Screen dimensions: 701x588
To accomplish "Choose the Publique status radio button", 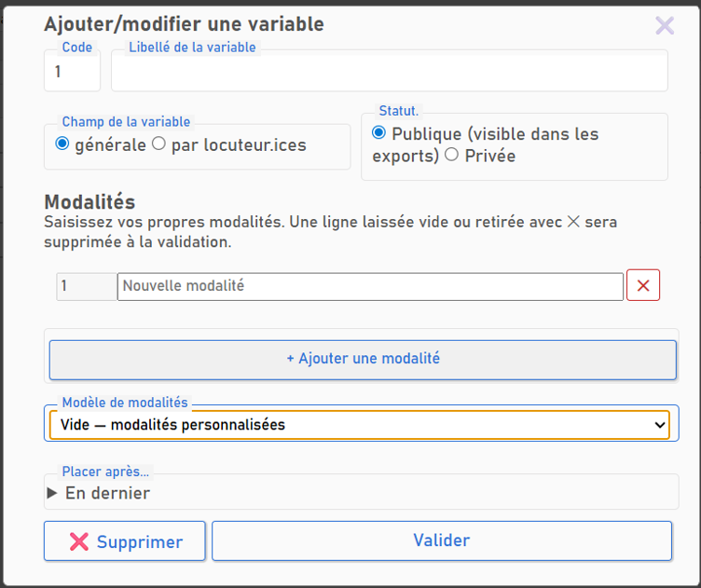I will tap(378, 132).
